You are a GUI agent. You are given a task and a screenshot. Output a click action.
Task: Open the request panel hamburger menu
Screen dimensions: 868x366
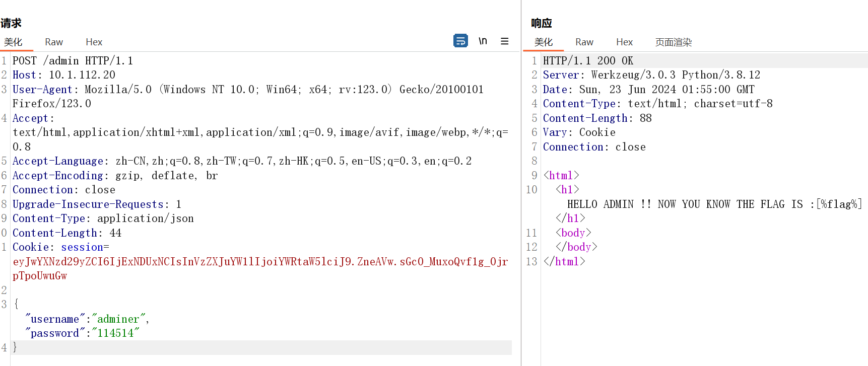tap(504, 41)
